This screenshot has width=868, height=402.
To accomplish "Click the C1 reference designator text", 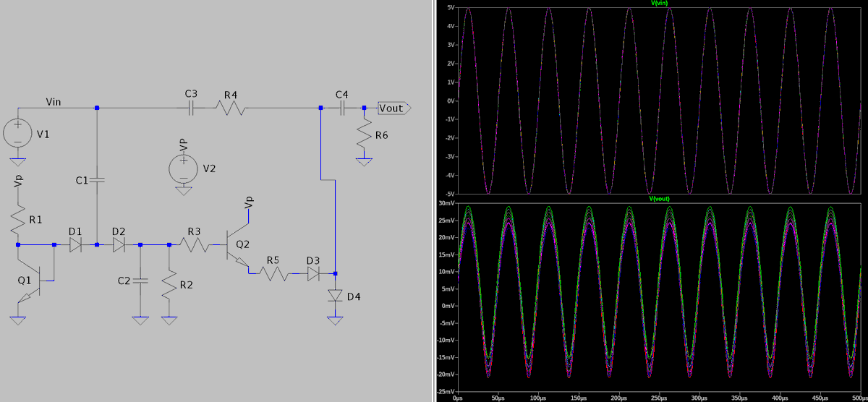I will click(x=80, y=180).
